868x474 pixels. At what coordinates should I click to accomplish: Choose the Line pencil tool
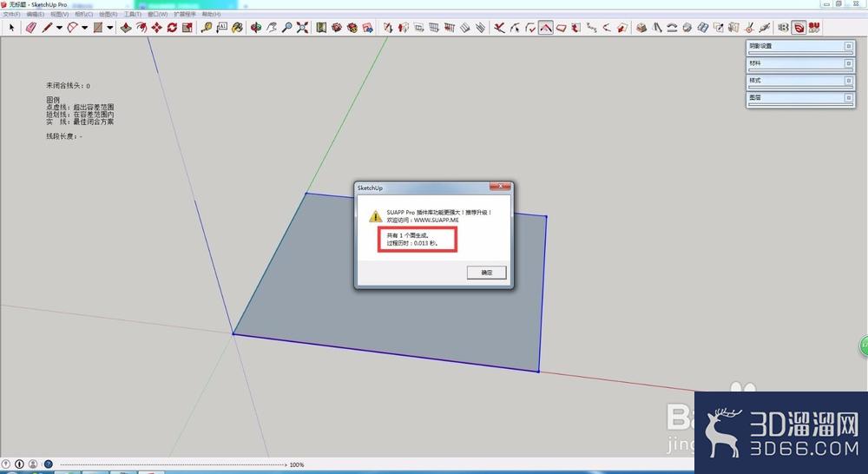tap(47, 27)
